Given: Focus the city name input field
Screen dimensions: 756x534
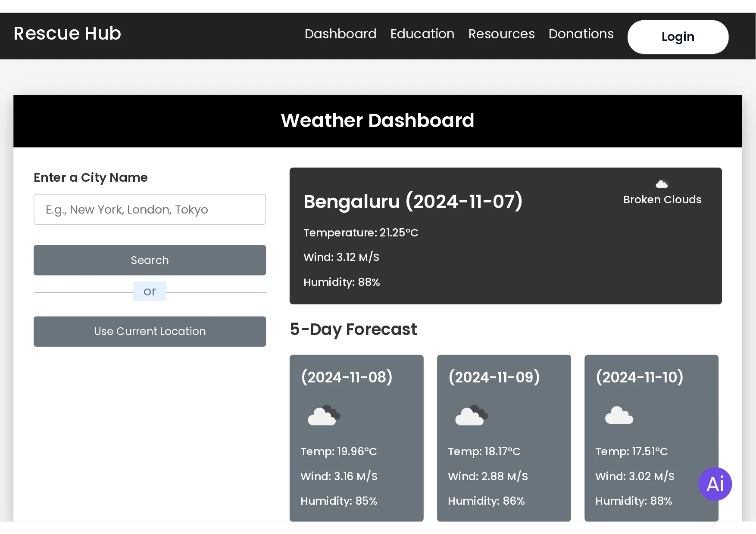Looking at the screenshot, I should tap(150, 209).
